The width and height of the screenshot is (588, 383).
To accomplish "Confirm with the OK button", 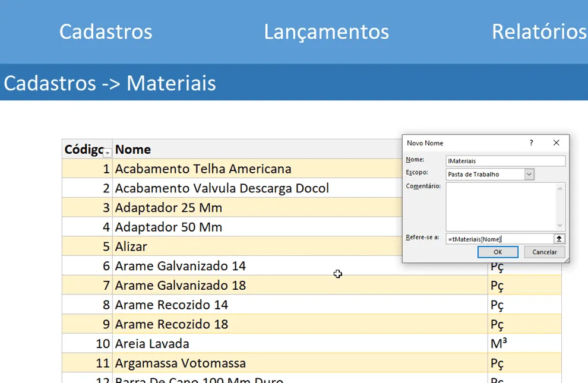I will coord(498,252).
